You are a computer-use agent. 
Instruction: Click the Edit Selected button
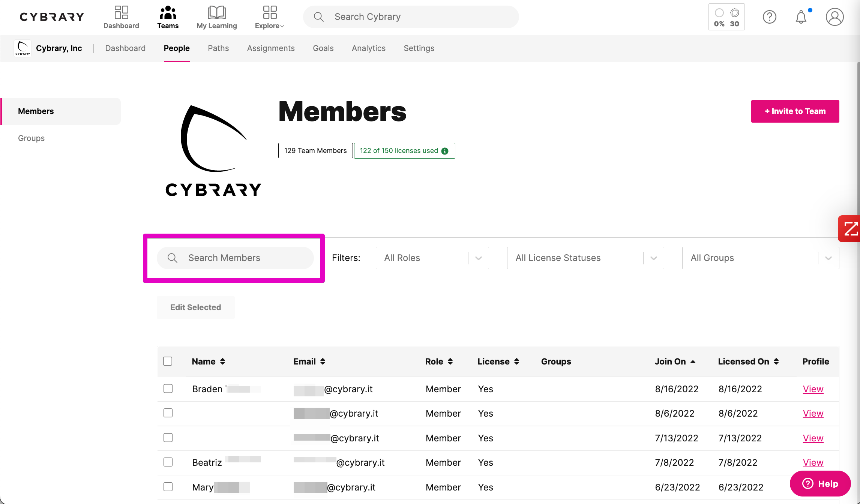(196, 307)
